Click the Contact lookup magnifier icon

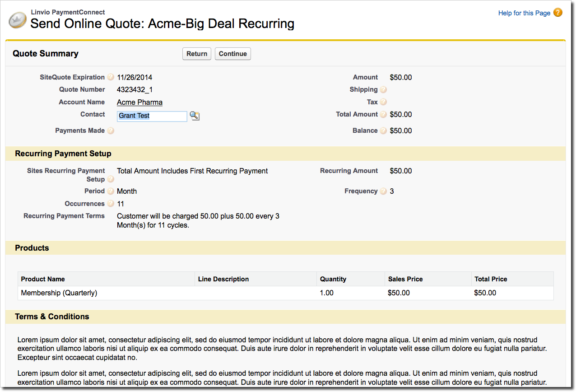point(195,116)
